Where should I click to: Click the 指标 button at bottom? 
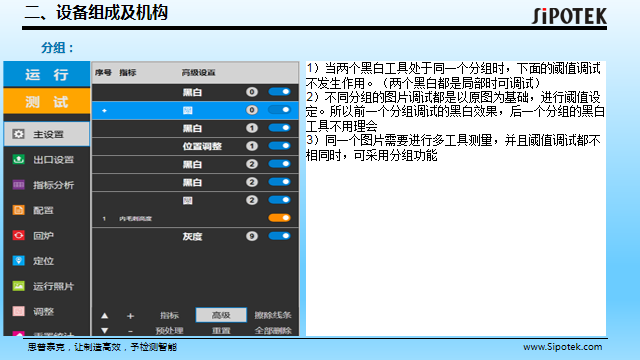click(x=169, y=315)
